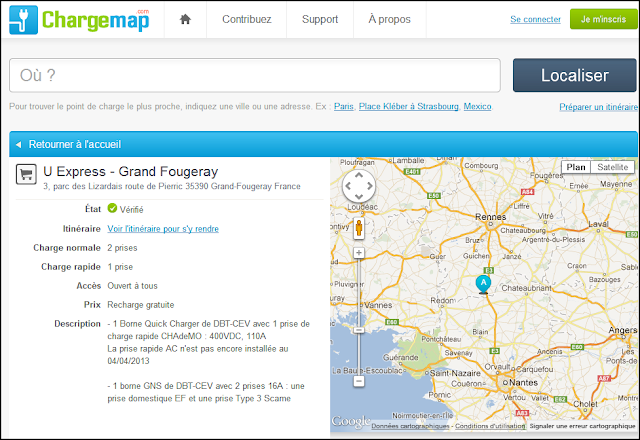The width and height of the screenshot is (640, 440).
Task: Zoom out with the map minus button
Action: coord(359,382)
